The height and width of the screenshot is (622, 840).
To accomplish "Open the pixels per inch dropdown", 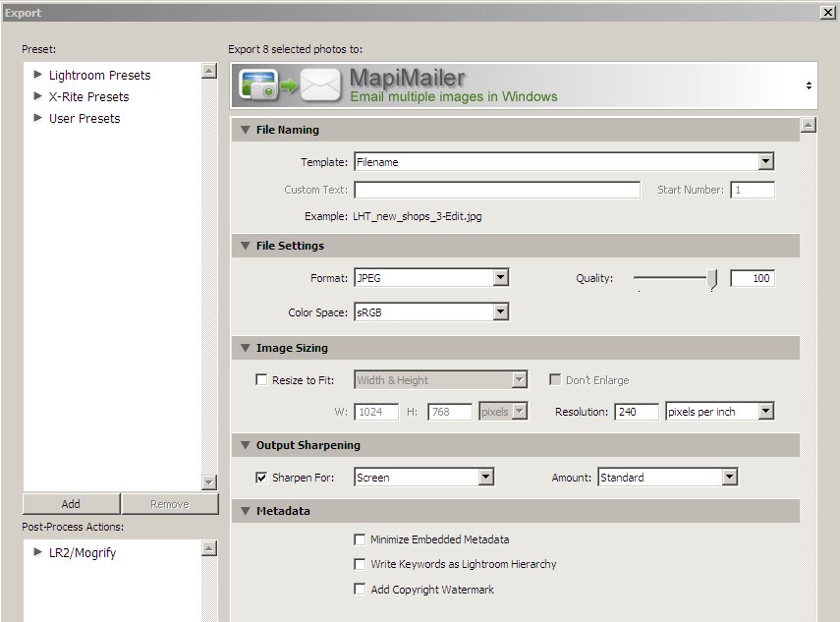I will [x=719, y=412].
